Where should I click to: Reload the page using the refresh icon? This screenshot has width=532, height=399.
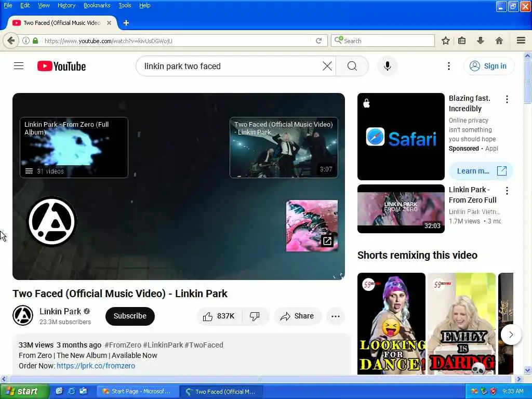[318, 41]
